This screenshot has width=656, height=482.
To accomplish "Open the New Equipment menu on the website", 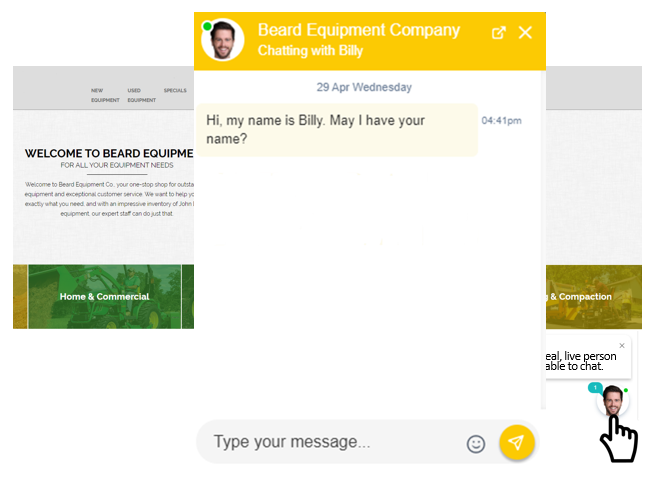I will point(105,95).
